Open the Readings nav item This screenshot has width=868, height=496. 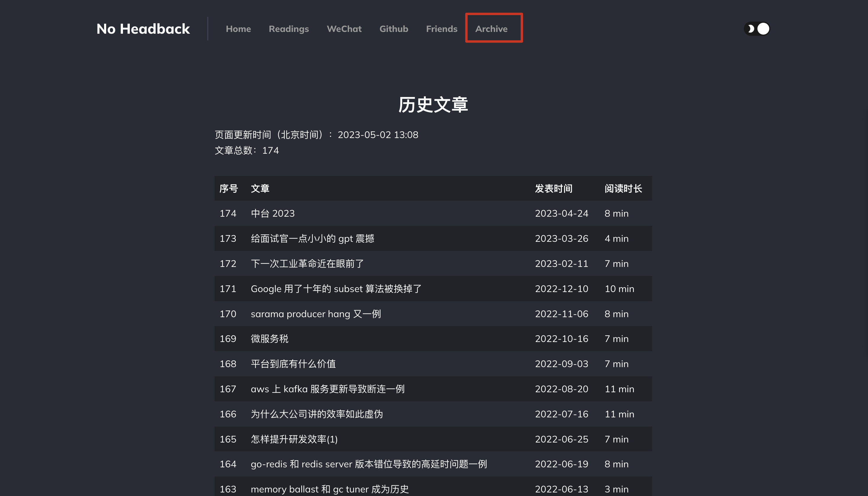(289, 29)
